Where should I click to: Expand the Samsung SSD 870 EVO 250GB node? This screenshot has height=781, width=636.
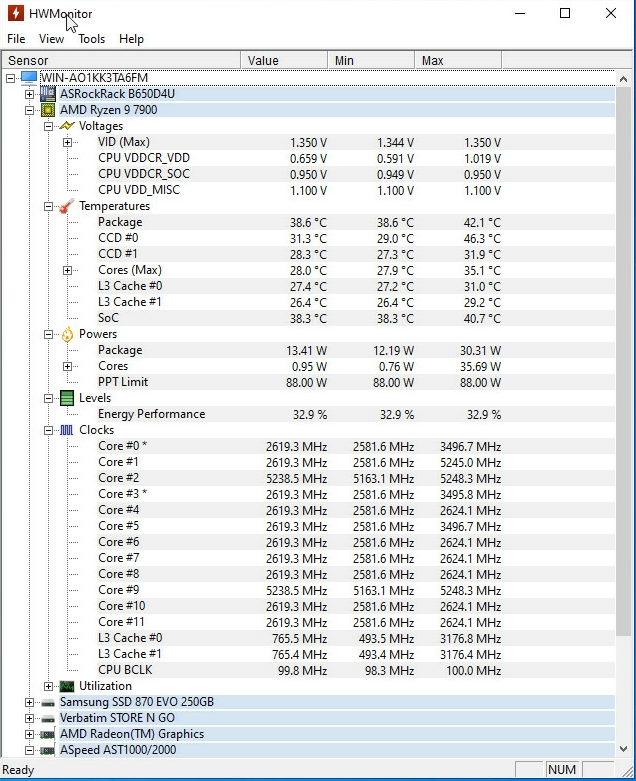pos(29,702)
